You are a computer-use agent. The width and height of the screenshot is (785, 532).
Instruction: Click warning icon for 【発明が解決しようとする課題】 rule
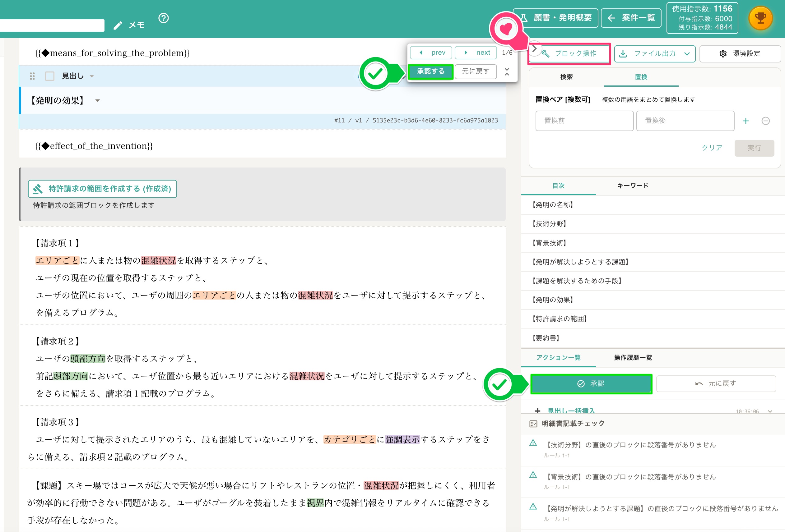click(x=533, y=506)
